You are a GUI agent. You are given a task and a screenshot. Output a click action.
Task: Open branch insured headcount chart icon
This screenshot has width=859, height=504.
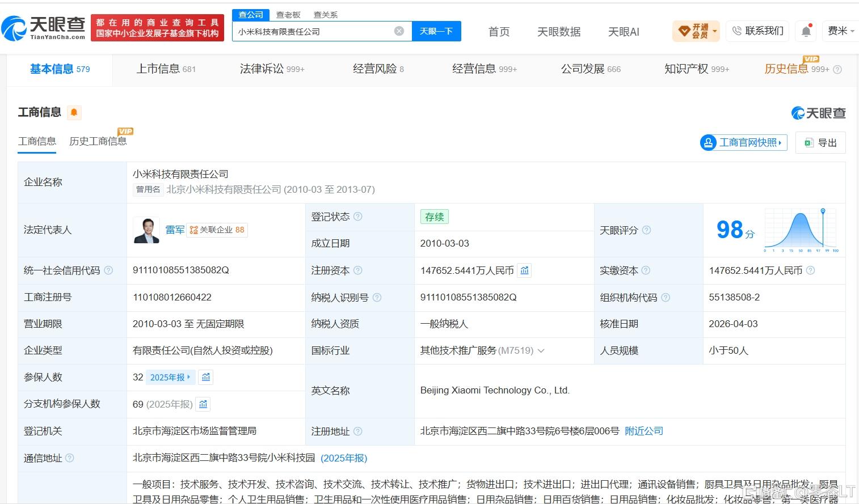pos(203,404)
